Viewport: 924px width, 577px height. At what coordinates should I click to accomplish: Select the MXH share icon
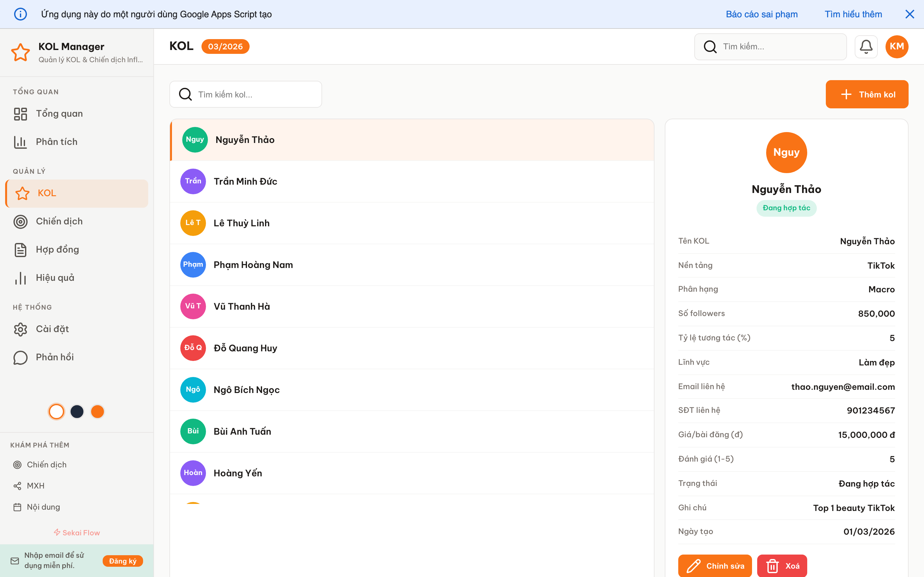point(18,485)
